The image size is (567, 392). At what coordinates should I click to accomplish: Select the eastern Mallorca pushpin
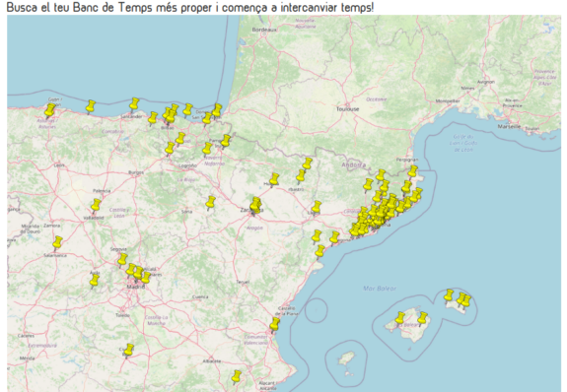pos(422,319)
